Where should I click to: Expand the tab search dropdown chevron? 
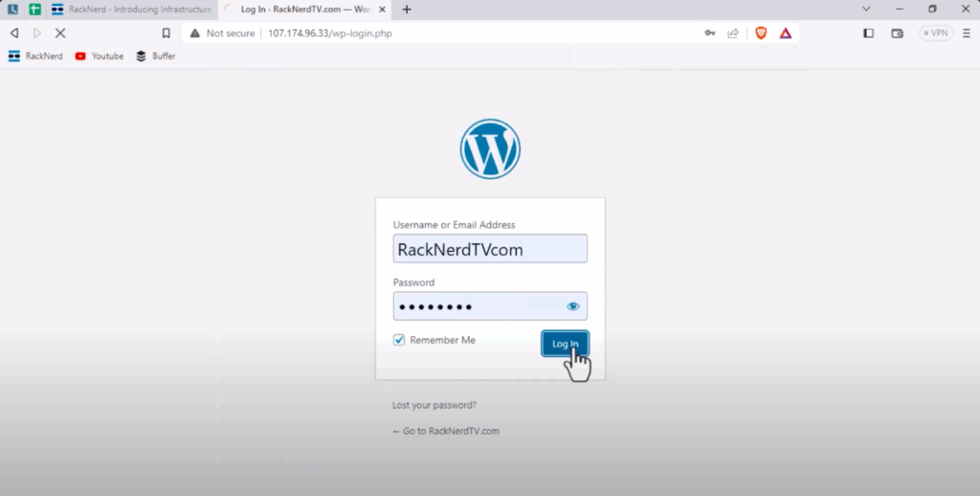click(866, 9)
